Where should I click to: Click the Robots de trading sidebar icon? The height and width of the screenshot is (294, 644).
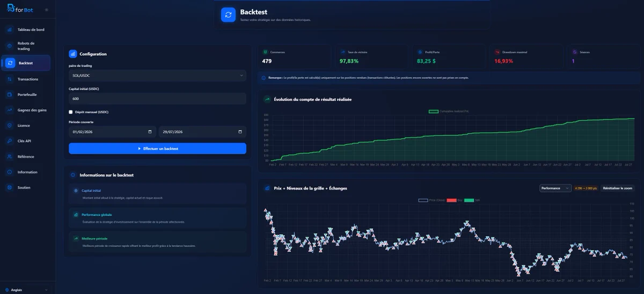(x=10, y=46)
